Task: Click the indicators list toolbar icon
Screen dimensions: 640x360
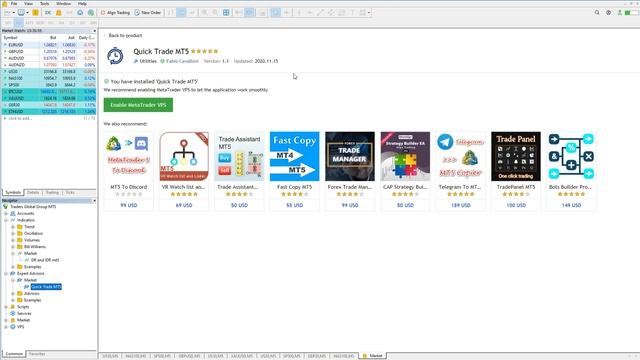Action: [262, 13]
